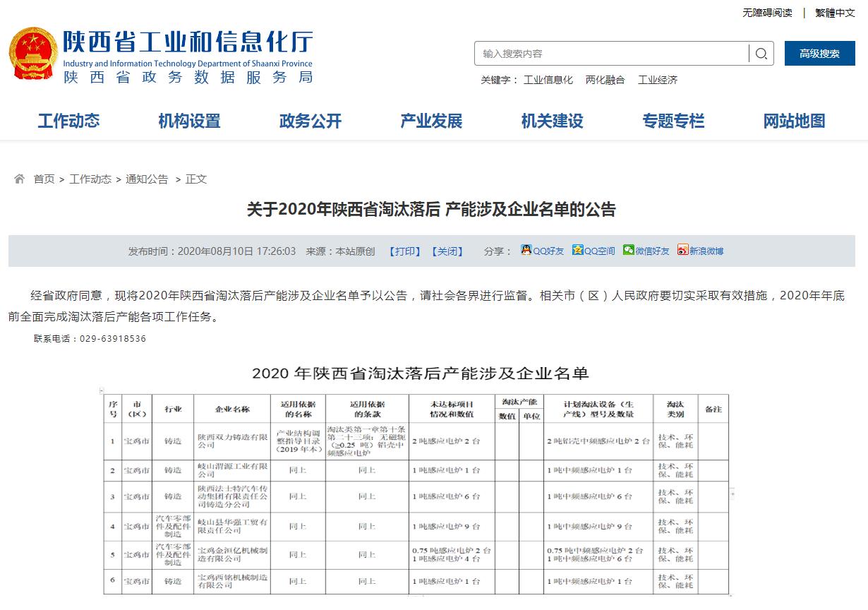Image resolution: width=868 pixels, height=610 pixels.
Task: Open the 工作动态 navigation menu
Action: pyautogui.click(x=68, y=121)
